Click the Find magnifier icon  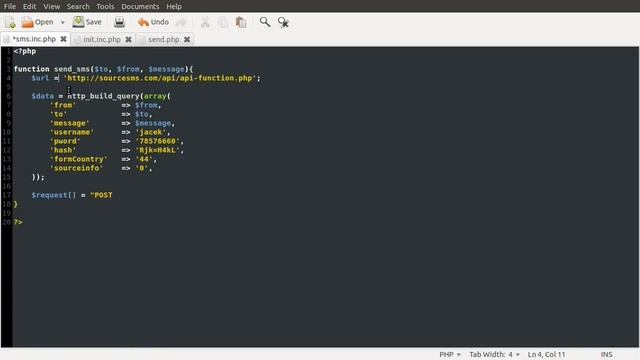(264, 22)
